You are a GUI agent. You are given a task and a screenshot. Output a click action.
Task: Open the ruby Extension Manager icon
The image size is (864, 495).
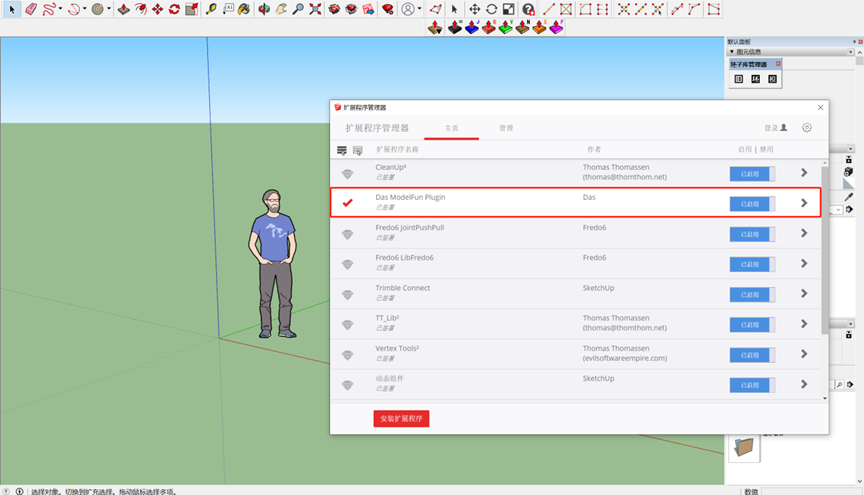(x=387, y=9)
